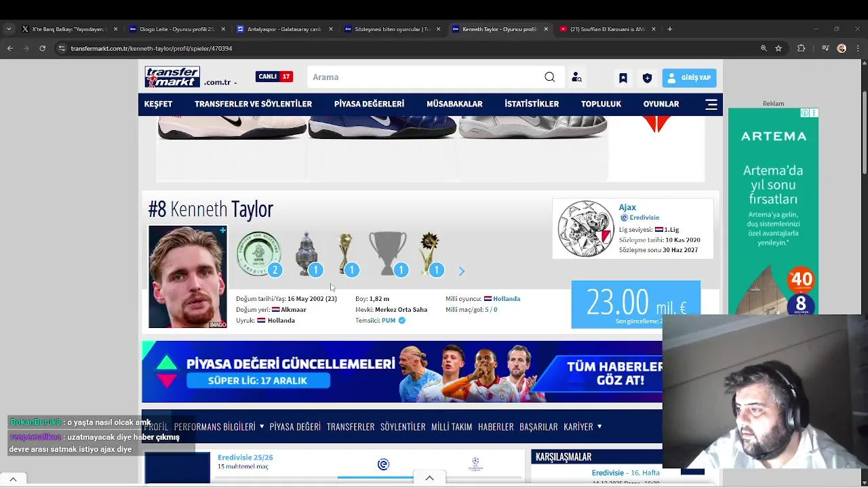Switch to the MİLLİ TAKIM tab

click(x=452, y=427)
